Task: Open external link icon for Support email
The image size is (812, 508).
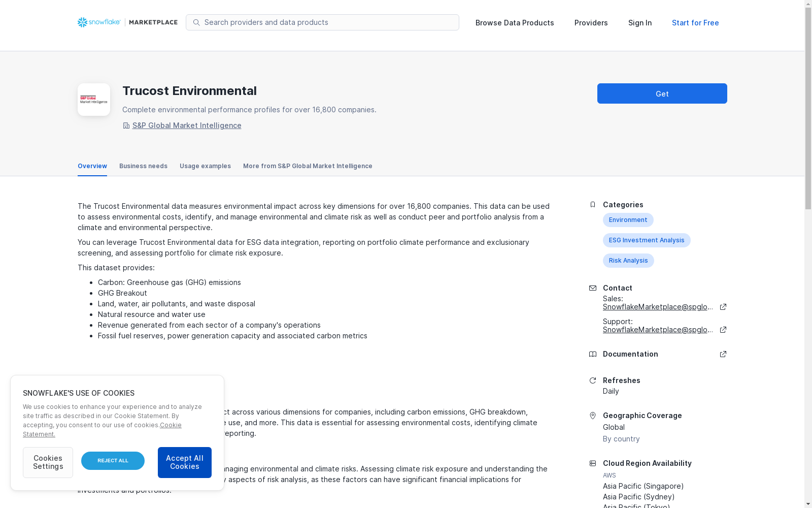Action: pos(723,330)
